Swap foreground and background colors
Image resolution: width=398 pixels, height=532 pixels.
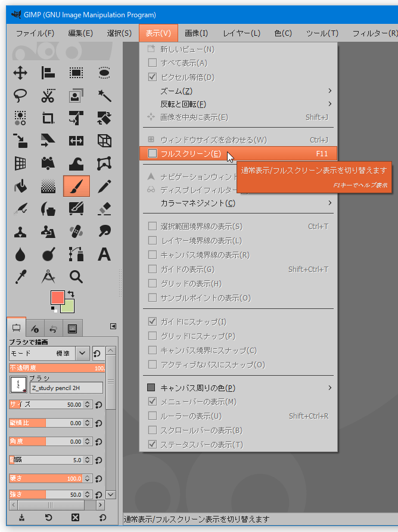pyautogui.click(x=71, y=293)
